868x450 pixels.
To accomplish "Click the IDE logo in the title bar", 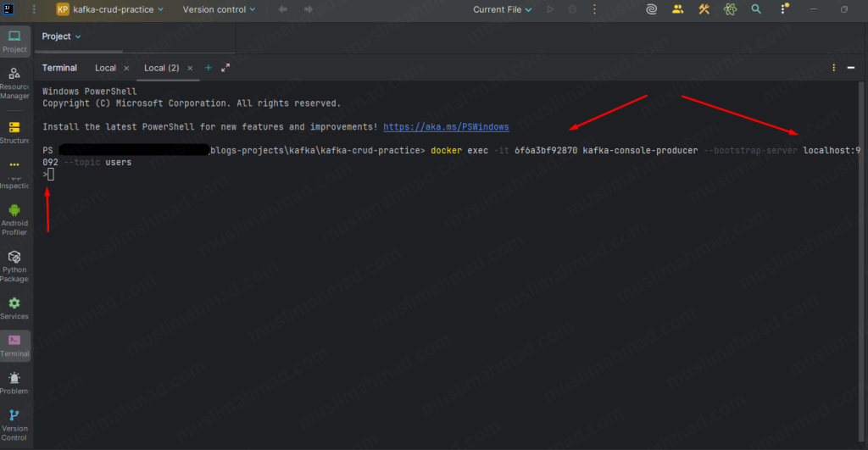I will point(8,9).
